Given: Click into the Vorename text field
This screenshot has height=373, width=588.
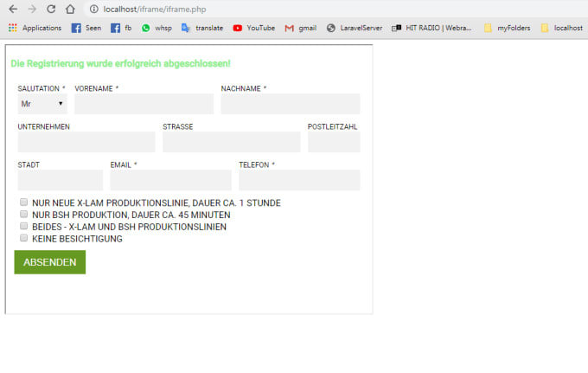Looking at the screenshot, I should coord(144,104).
